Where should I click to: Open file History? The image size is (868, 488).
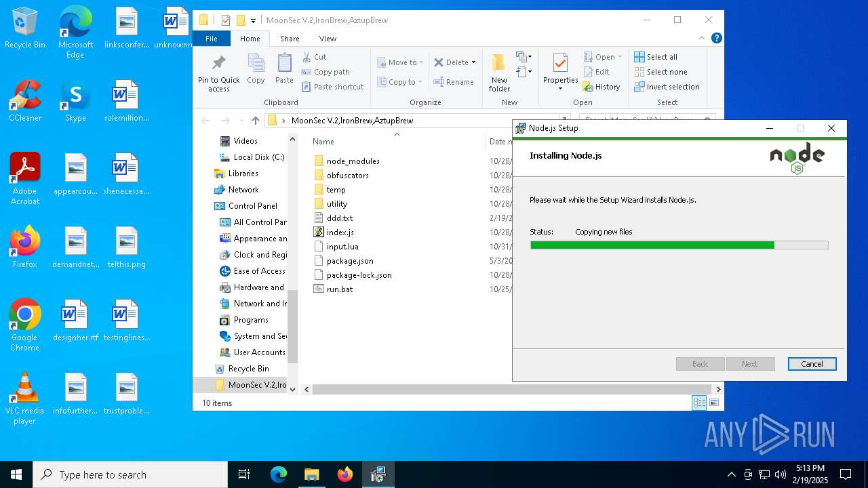tap(601, 87)
